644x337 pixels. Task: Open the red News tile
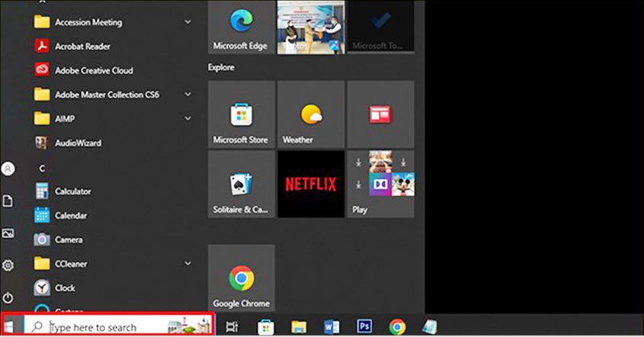[380, 114]
